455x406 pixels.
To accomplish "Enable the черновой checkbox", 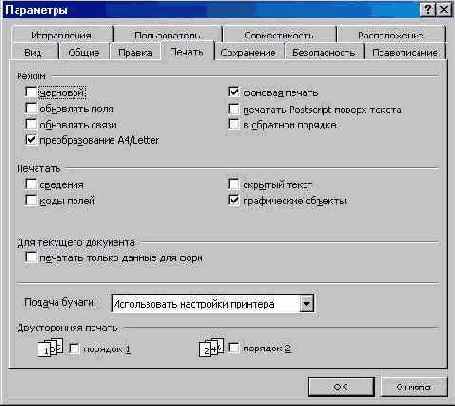I will [x=31, y=92].
